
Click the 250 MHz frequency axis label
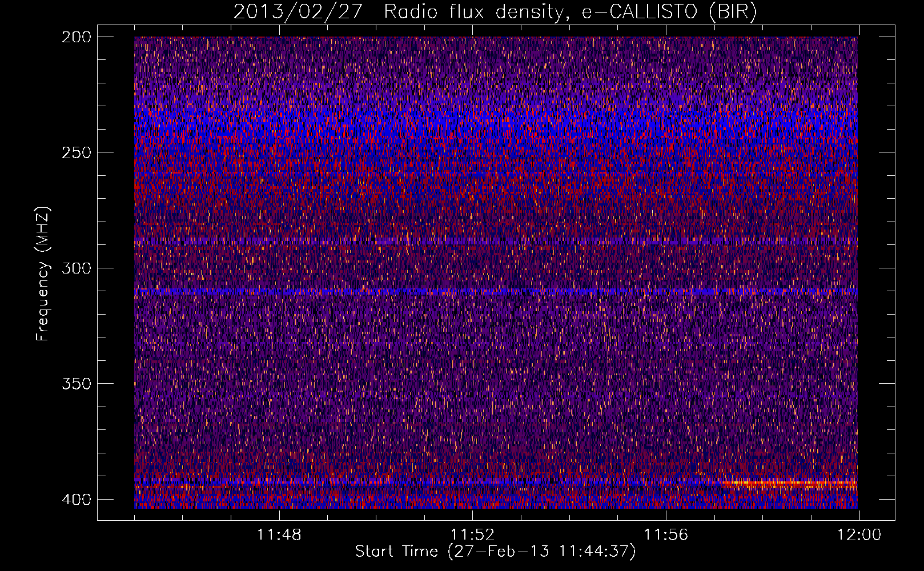(76, 152)
